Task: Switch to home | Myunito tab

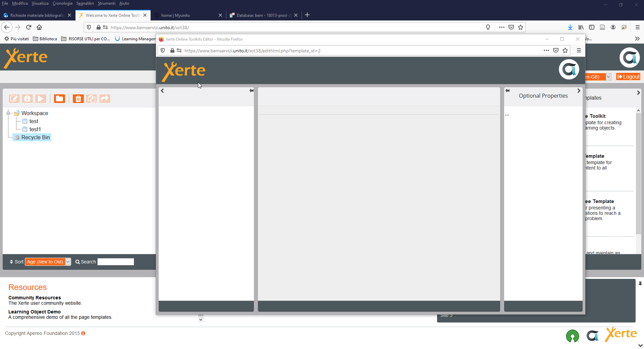Action: pos(188,15)
